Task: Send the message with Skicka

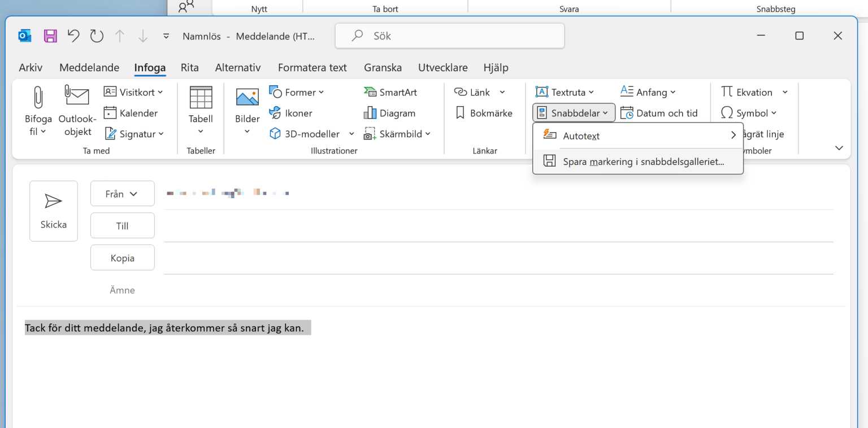Action: [x=53, y=211]
